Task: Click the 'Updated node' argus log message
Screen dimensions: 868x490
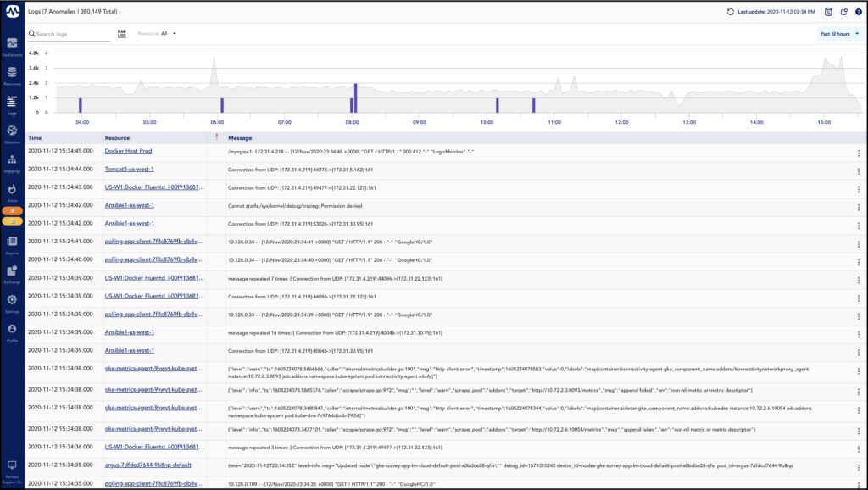Action: 510,465
